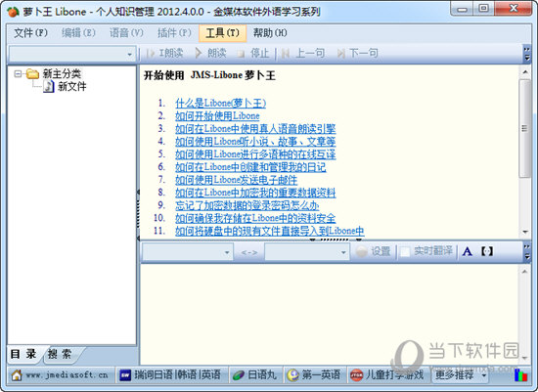Open link about 导入硬盘现有文件
The height and width of the screenshot is (392, 538).
[x=270, y=231]
